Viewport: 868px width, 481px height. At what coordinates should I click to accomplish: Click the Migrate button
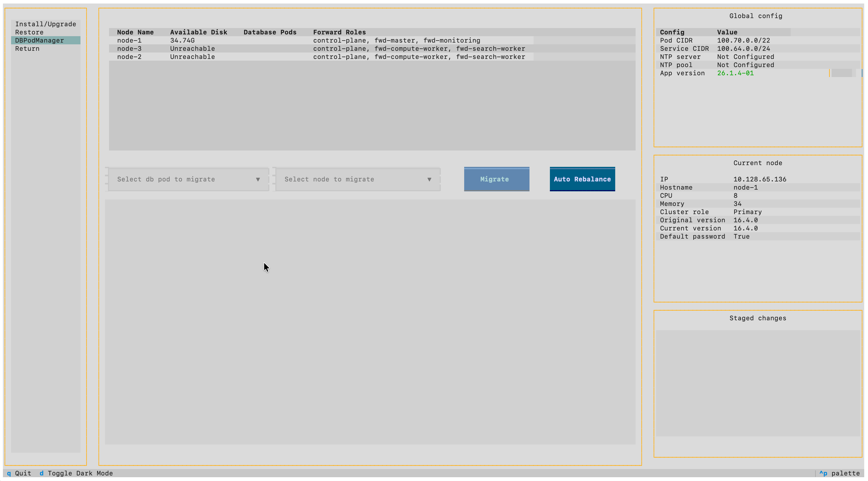496,179
